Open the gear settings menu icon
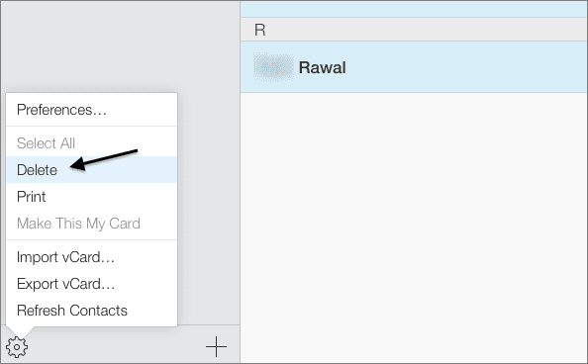The width and height of the screenshot is (588, 364). coord(17,347)
